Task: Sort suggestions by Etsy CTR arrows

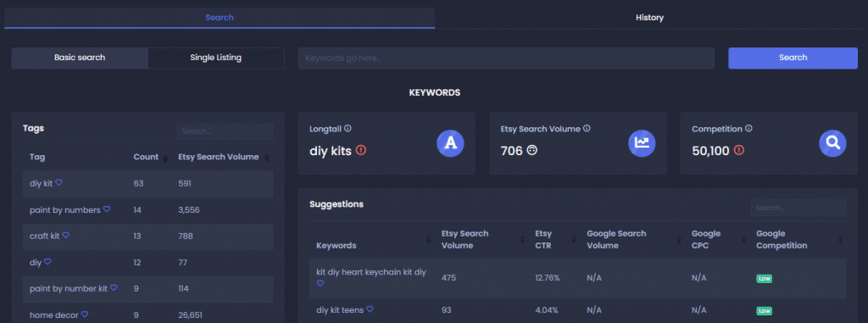Action: point(577,240)
